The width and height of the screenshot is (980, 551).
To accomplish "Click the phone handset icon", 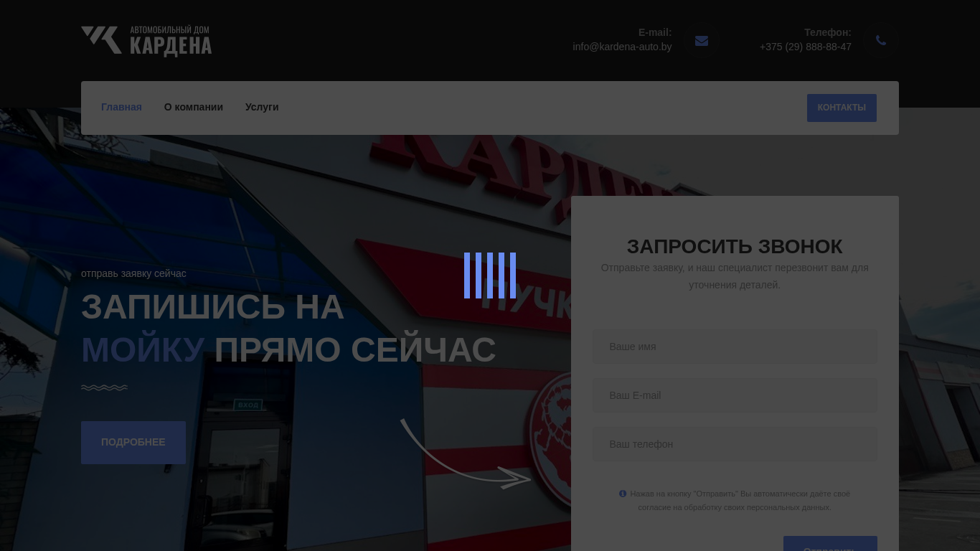I will click(x=881, y=41).
